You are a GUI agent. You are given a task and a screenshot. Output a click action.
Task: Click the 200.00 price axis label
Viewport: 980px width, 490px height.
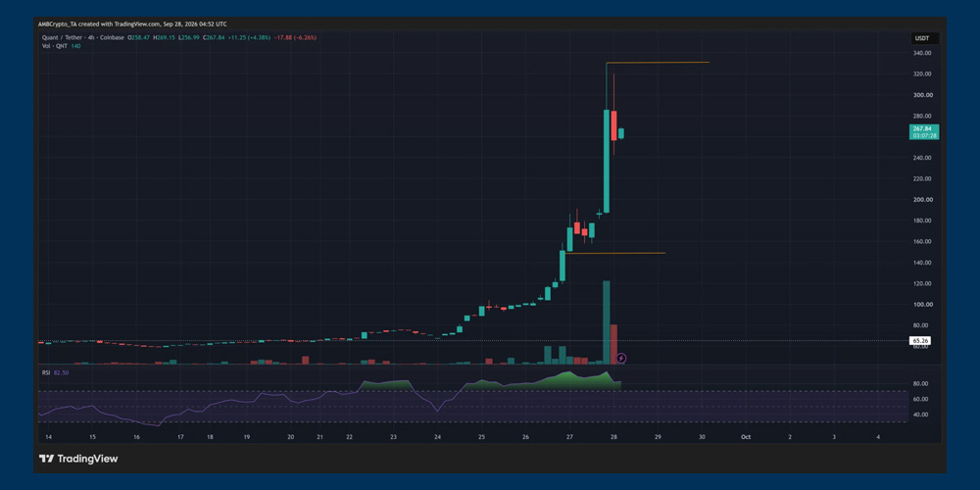pos(922,200)
